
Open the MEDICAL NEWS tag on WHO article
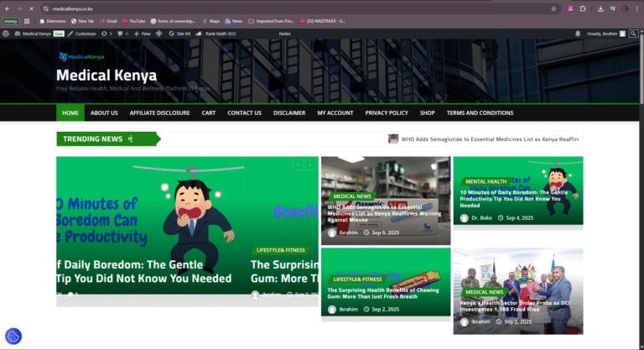click(x=352, y=196)
